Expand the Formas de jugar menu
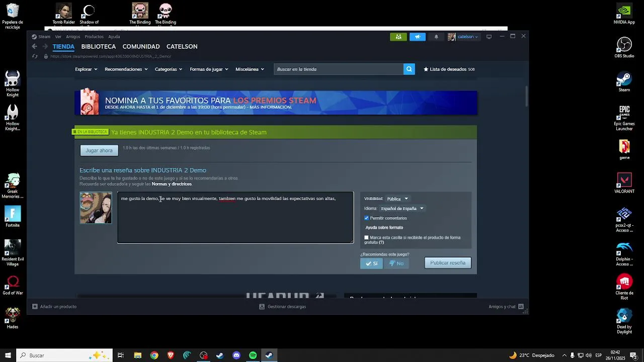Image resolution: width=644 pixels, height=362 pixels. pyautogui.click(x=209, y=69)
